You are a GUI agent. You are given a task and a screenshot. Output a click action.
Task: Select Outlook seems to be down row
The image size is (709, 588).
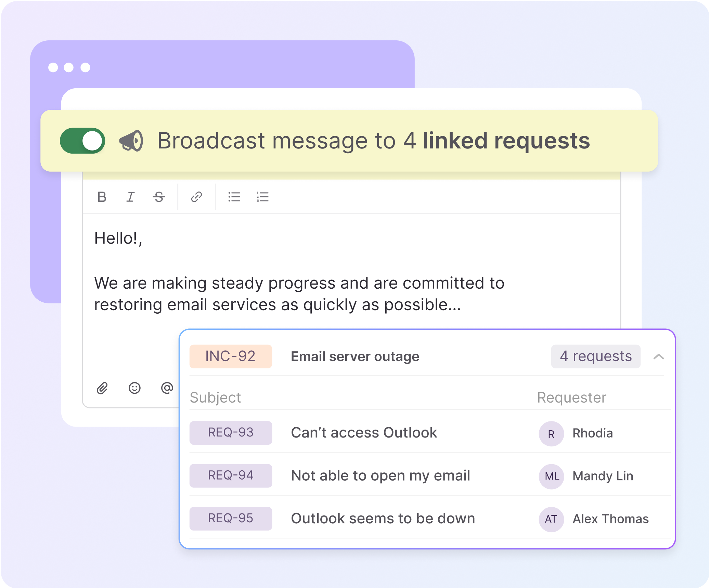coord(383,519)
